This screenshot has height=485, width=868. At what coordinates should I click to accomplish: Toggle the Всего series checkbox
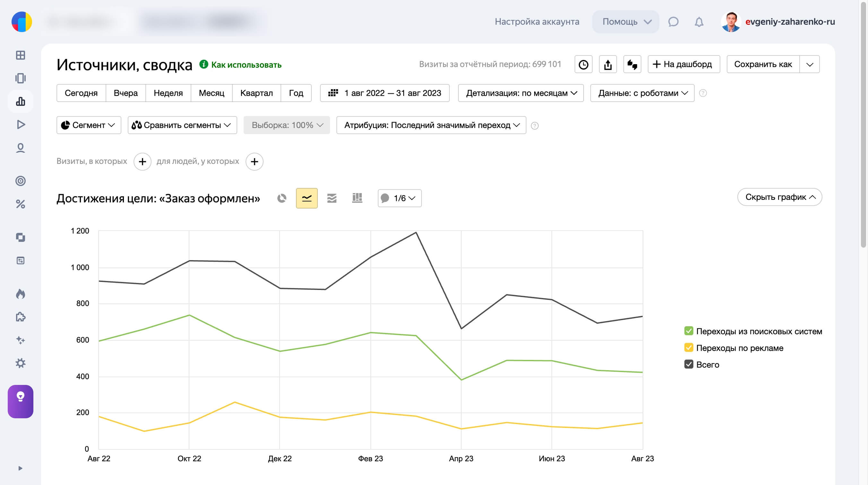click(689, 364)
